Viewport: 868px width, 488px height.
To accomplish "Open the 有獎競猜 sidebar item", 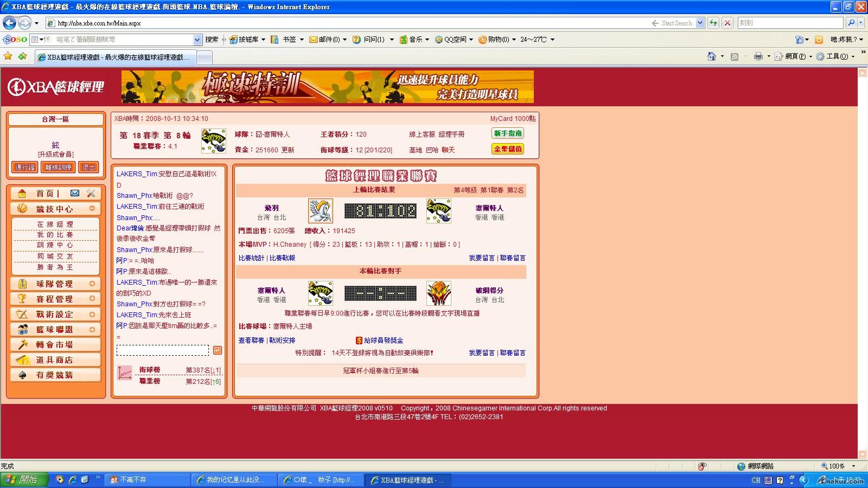I will tap(55, 375).
